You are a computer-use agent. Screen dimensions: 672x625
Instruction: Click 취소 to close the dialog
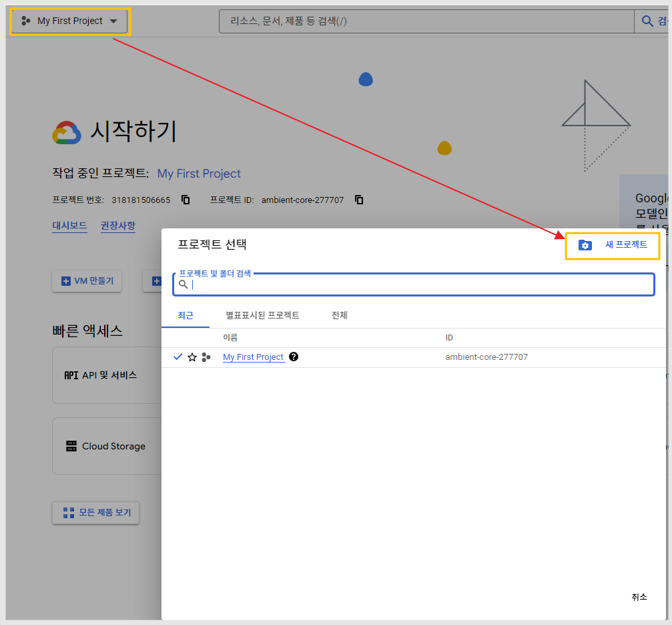pos(639,597)
